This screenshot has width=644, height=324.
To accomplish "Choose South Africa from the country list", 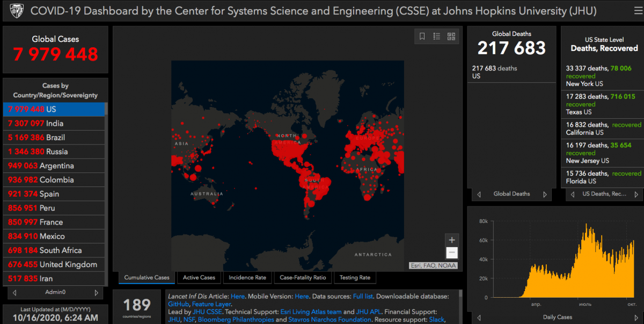I will click(x=54, y=250).
